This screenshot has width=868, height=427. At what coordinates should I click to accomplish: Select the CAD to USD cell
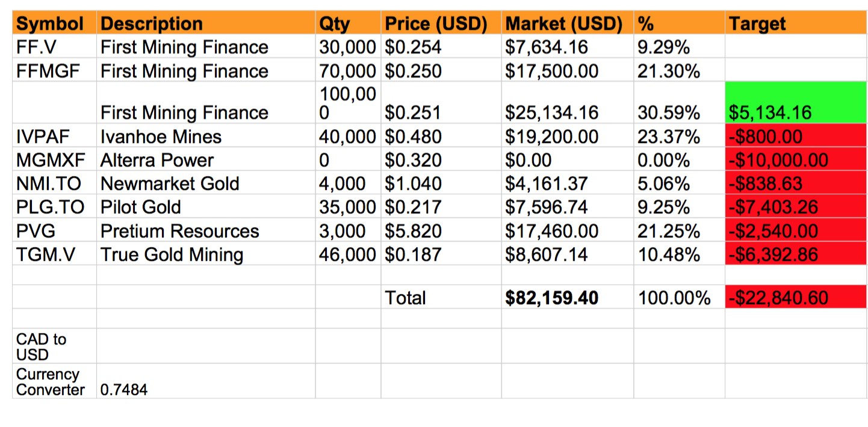coord(41,346)
